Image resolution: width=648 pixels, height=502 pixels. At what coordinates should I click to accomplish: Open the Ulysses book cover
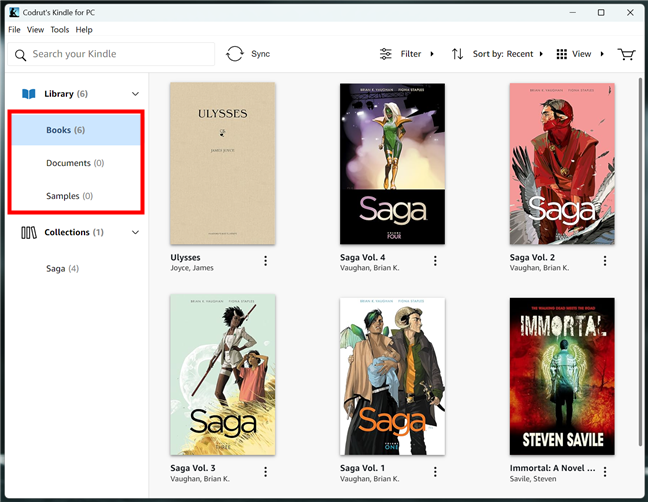(223, 164)
